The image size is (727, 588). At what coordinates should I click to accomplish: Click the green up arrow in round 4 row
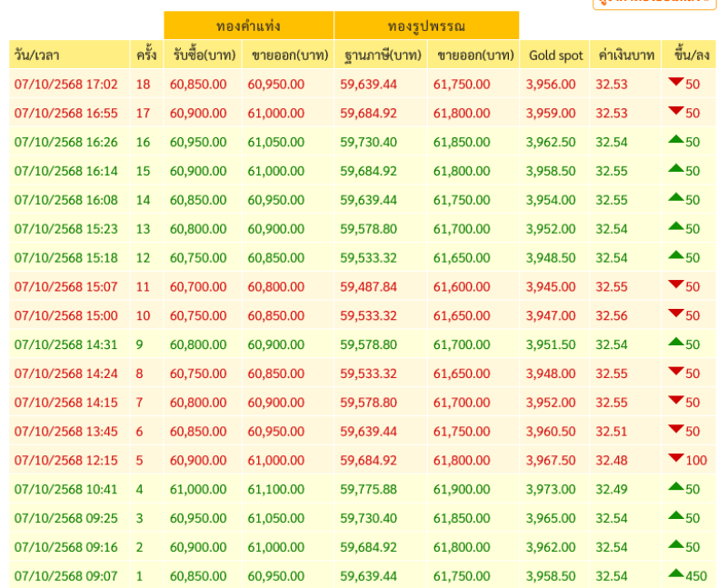[675, 487]
